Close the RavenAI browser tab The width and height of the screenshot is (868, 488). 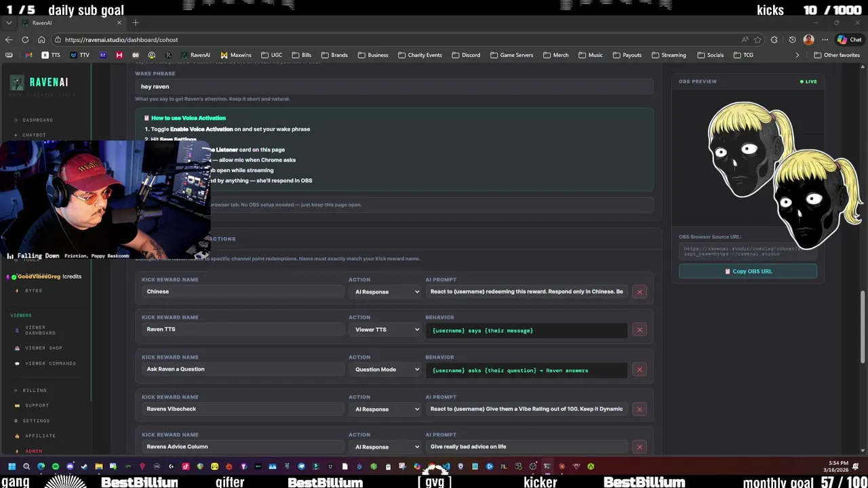[x=119, y=23]
